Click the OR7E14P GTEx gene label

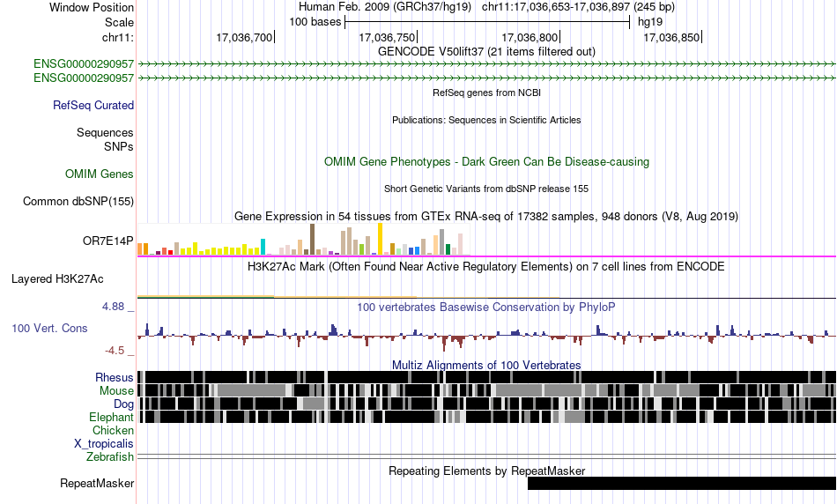pos(107,241)
